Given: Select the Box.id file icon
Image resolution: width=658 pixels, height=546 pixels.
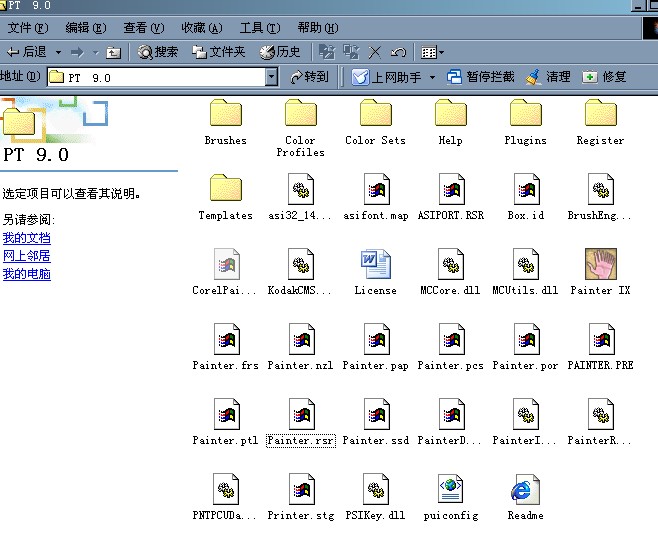Looking at the screenshot, I should [526, 189].
